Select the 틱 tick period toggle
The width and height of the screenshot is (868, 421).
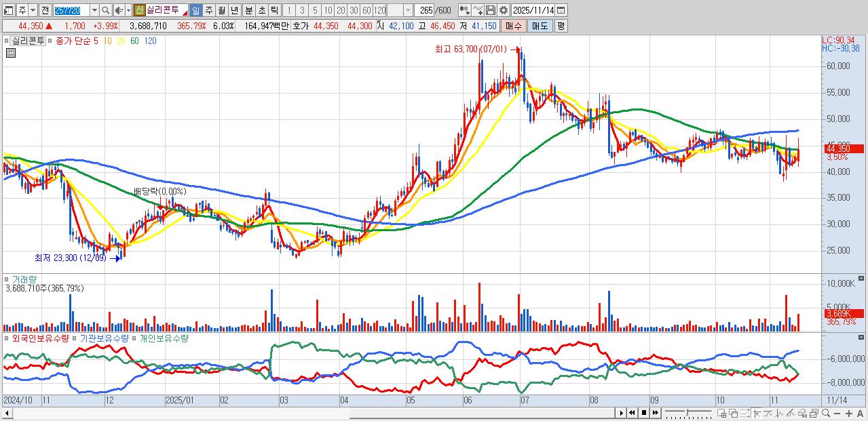pos(274,10)
